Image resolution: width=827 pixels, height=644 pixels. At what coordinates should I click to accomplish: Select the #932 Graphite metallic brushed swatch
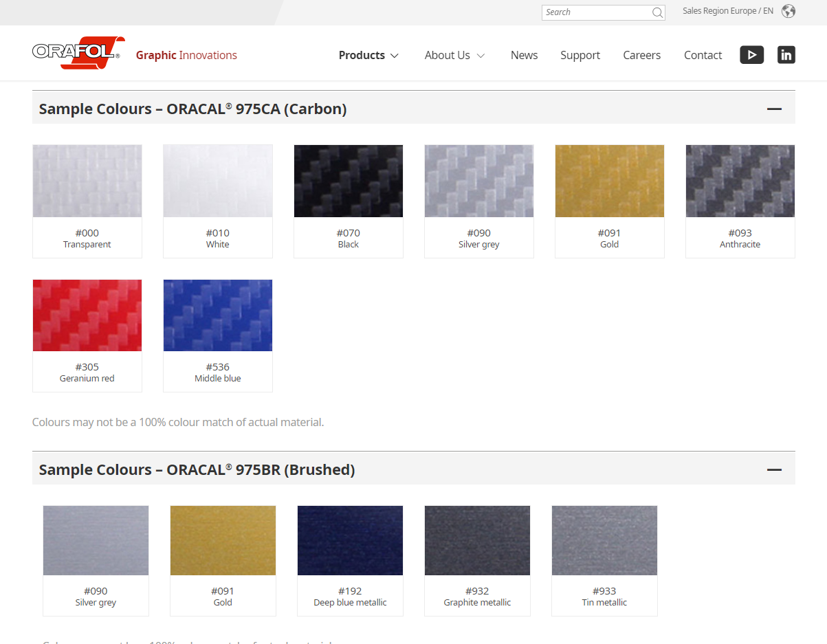(477, 561)
